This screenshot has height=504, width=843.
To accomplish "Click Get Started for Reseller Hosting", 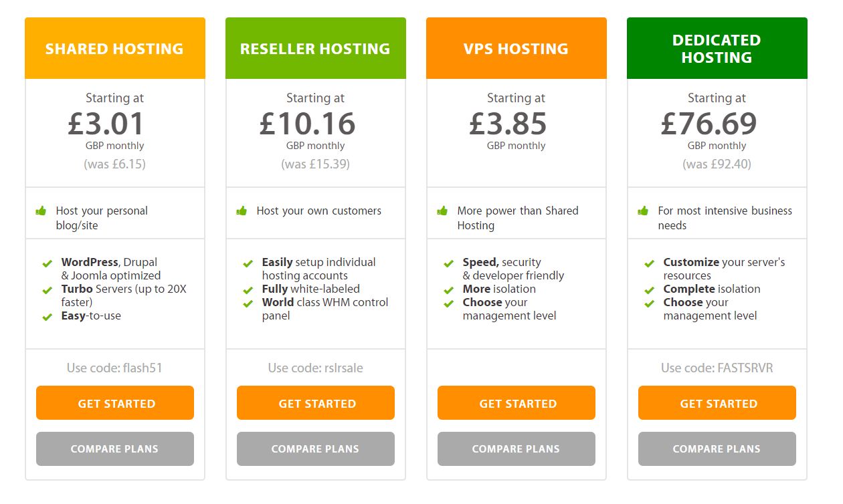I will click(x=316, y=403).
